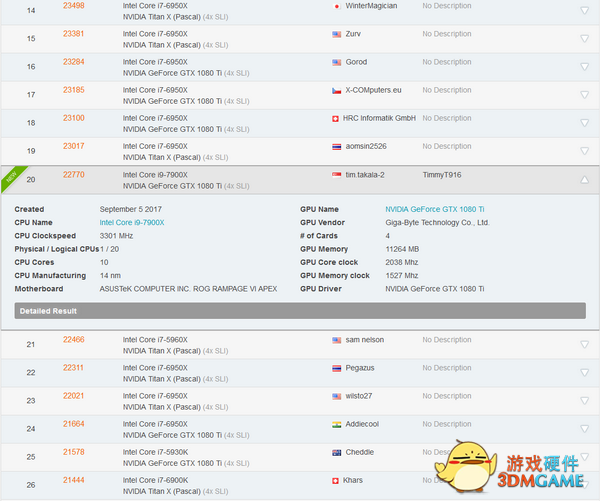Viewport: 600px width, 501px height.
Task: Open the Detailed Result bar
Action: pos(300,311)
